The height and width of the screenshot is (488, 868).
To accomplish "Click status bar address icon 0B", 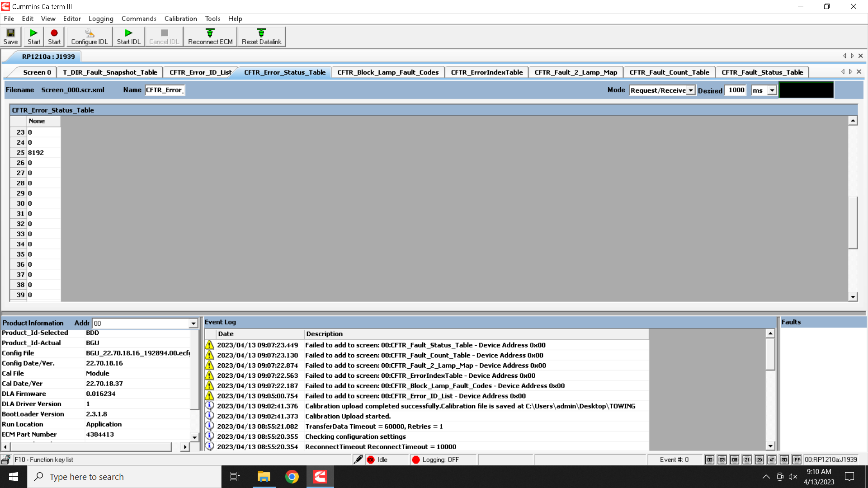I will (735, 460).
